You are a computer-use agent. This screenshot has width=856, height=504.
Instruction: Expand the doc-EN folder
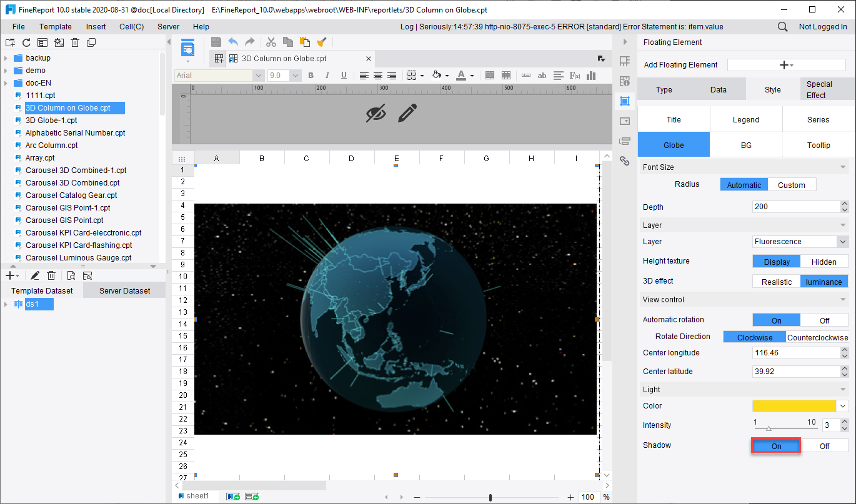click(6, 83)
